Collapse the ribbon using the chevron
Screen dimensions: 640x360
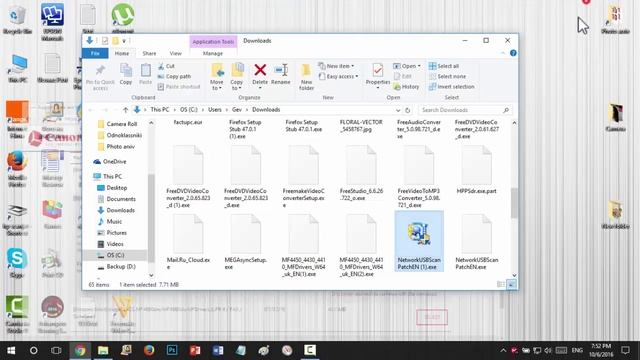pos(503,53)
